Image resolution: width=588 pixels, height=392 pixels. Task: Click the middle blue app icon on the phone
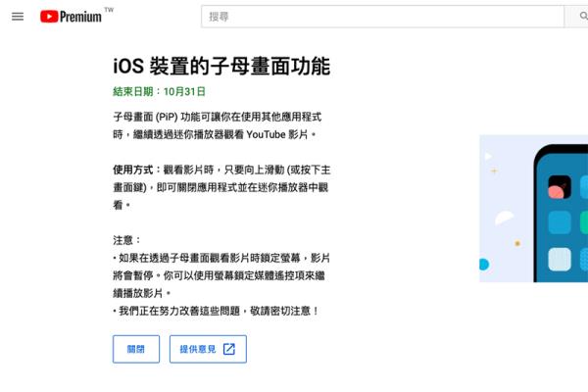(560, 222)
